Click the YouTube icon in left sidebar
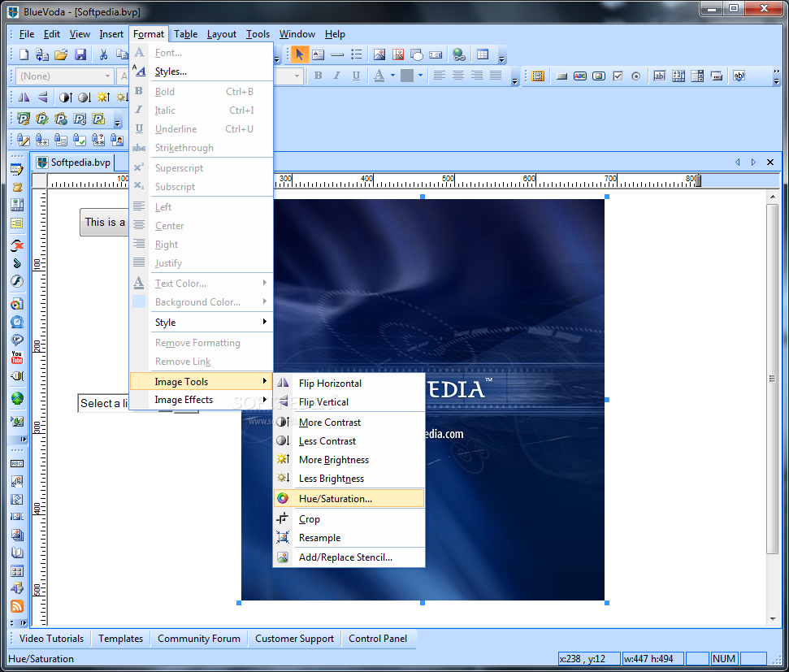 (17, 357)
